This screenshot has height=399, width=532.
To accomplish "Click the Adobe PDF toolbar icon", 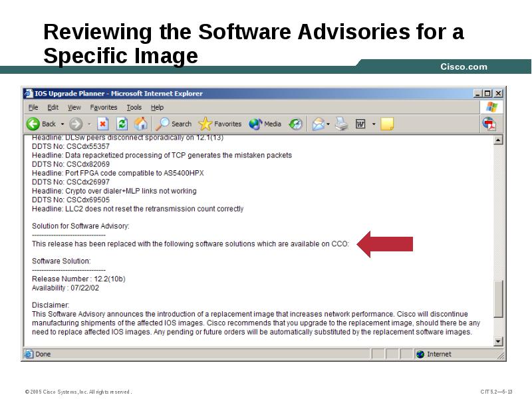I will click(489, 124).
